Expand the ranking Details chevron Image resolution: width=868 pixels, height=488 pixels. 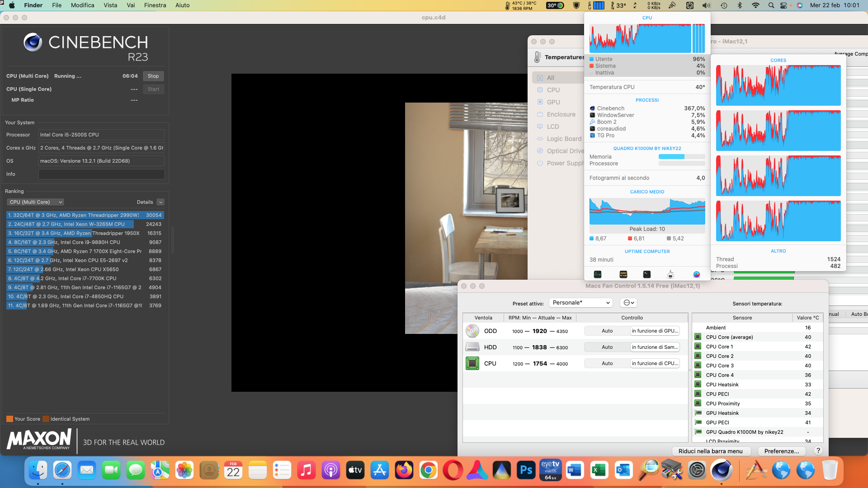point(160,202)
